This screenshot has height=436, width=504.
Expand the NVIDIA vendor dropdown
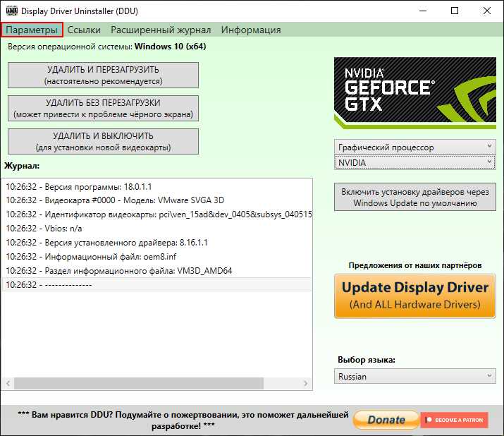coord(415,162)
